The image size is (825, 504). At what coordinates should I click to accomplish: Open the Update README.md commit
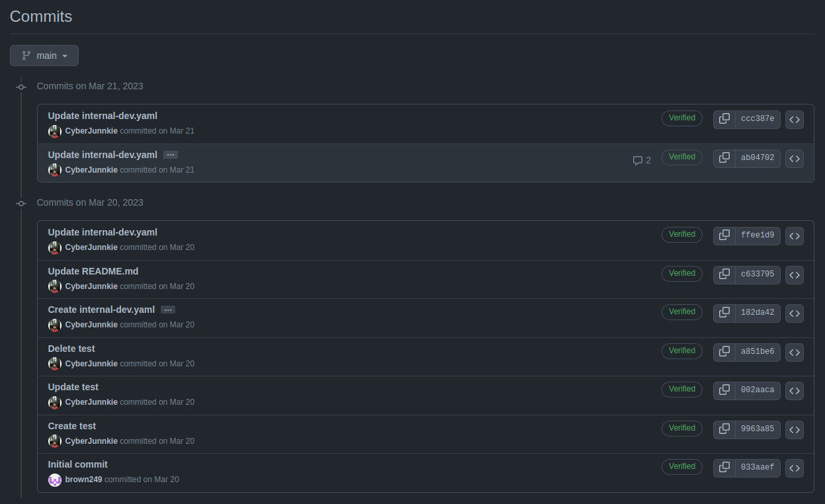[x=93, y=271]
